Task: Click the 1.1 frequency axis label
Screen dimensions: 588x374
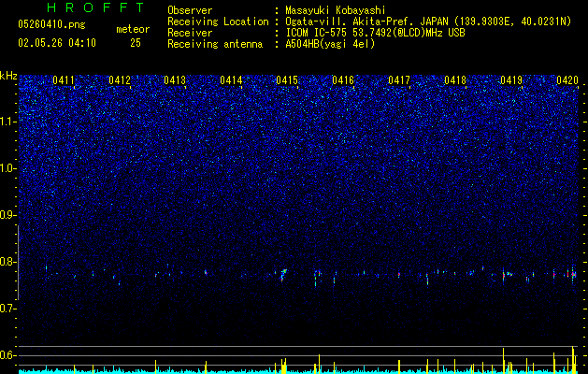Action: coord(8,122)
